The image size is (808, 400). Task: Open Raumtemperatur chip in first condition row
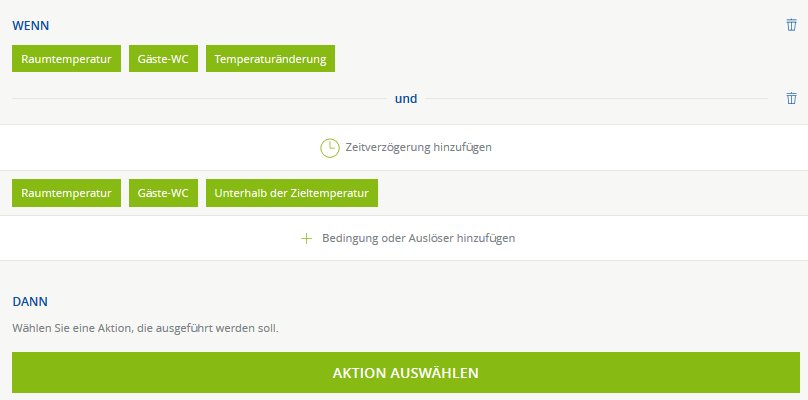point(66,59)
